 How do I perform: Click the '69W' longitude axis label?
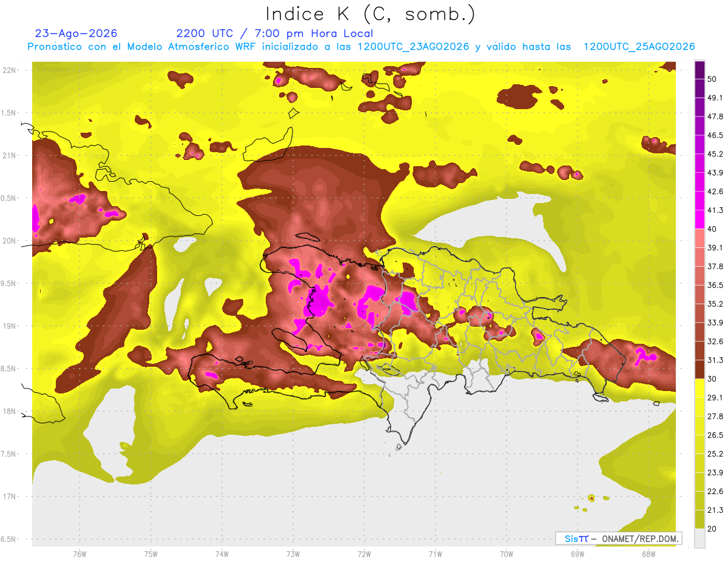[578, 554]
